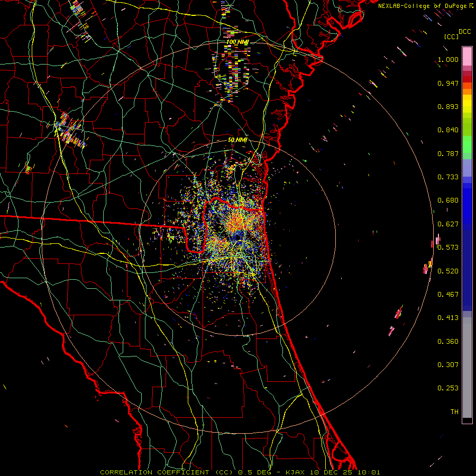Image resolution: width=476 pixels, height=476 pixels.
Task: Click the 0.360 scale value
Action: tap(448, 342)
